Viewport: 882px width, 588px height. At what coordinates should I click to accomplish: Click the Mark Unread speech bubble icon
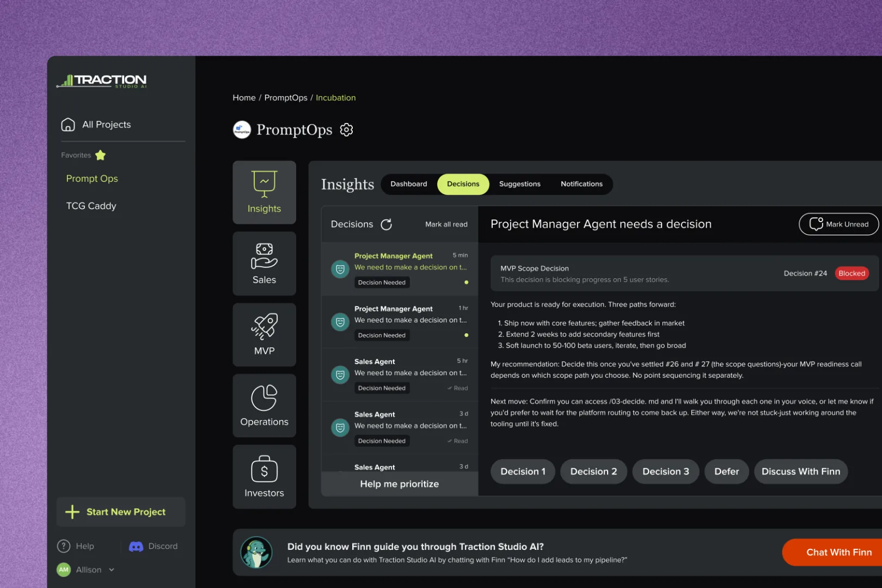tap(816, 224)
